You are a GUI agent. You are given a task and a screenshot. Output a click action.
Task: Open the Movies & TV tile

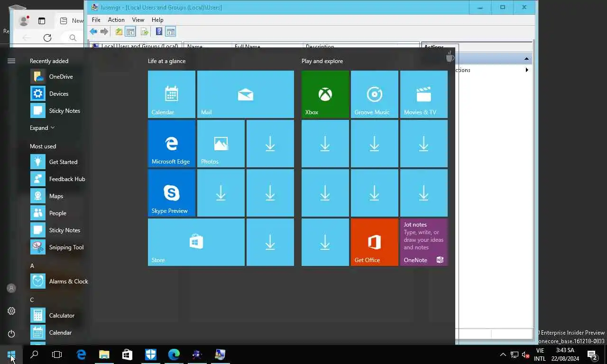[424, 94]
